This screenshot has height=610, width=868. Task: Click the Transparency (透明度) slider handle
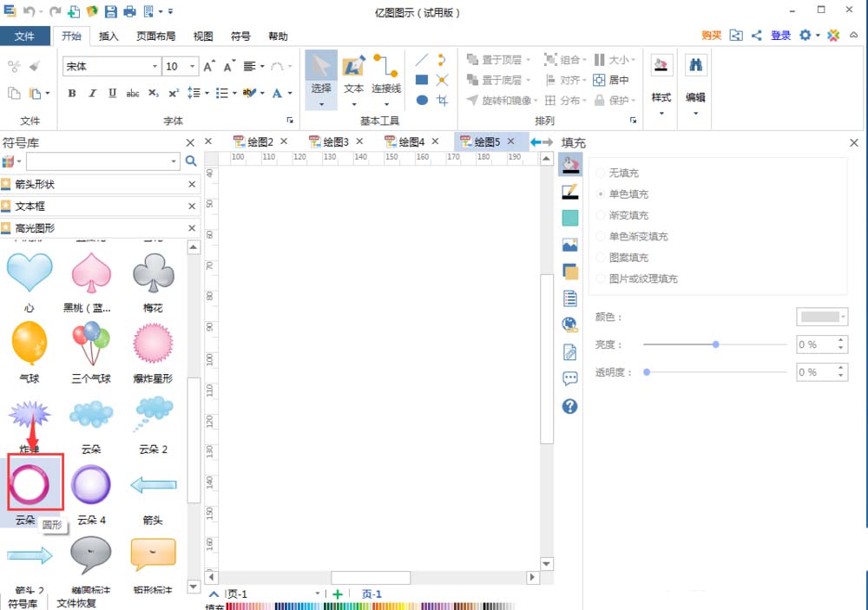click(647, 372)
